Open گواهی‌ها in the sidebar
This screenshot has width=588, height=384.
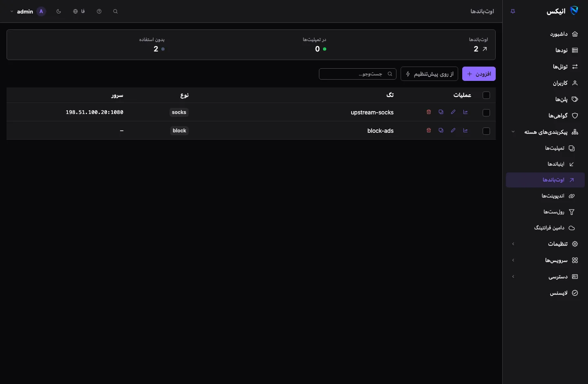click(546, 116)
